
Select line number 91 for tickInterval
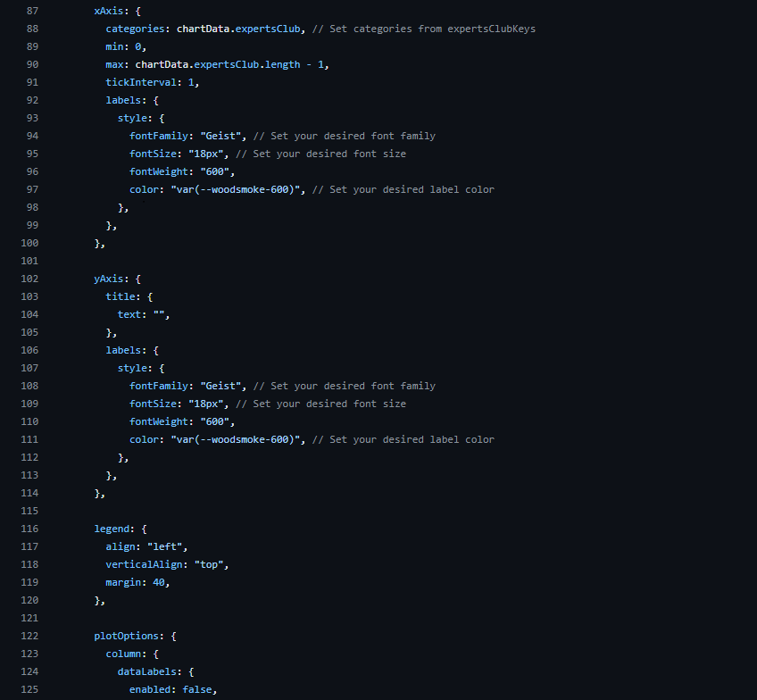[33, 82]
